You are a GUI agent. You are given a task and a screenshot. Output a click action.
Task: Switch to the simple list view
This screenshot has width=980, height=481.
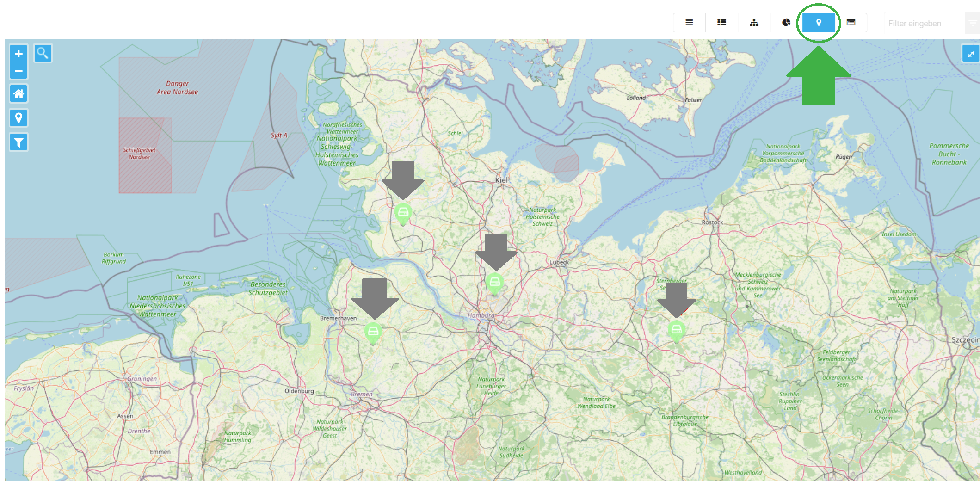tap(689, 23)
